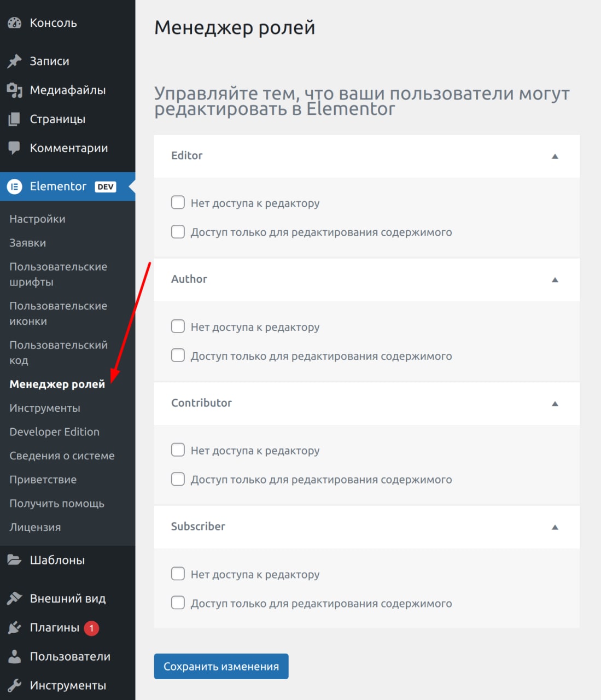Open Сведения о системе submenu item

[62, 456]
